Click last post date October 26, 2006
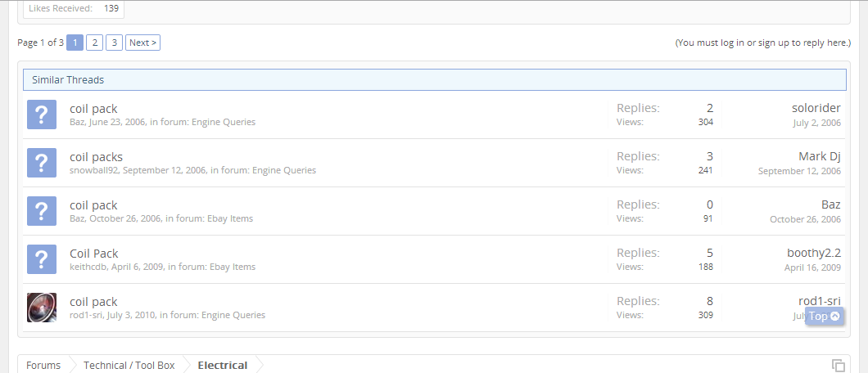Viewport: 868px width, 373px height. coord(806,219)
